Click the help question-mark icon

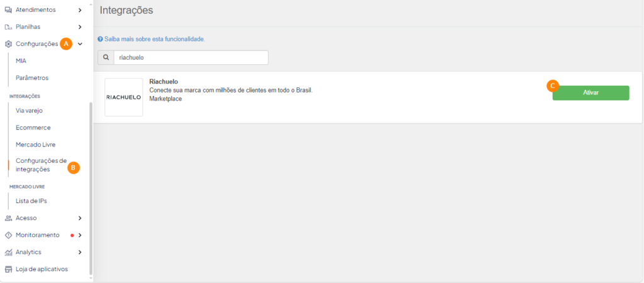(100, 40)
